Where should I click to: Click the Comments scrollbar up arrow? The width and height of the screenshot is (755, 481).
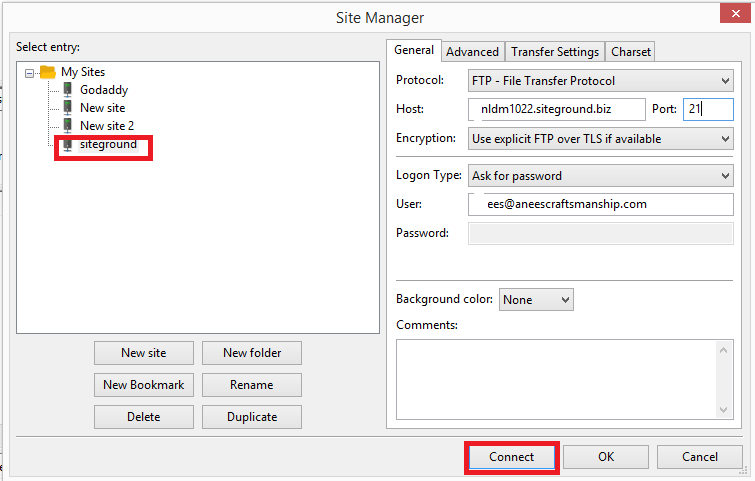pos(723,350)
